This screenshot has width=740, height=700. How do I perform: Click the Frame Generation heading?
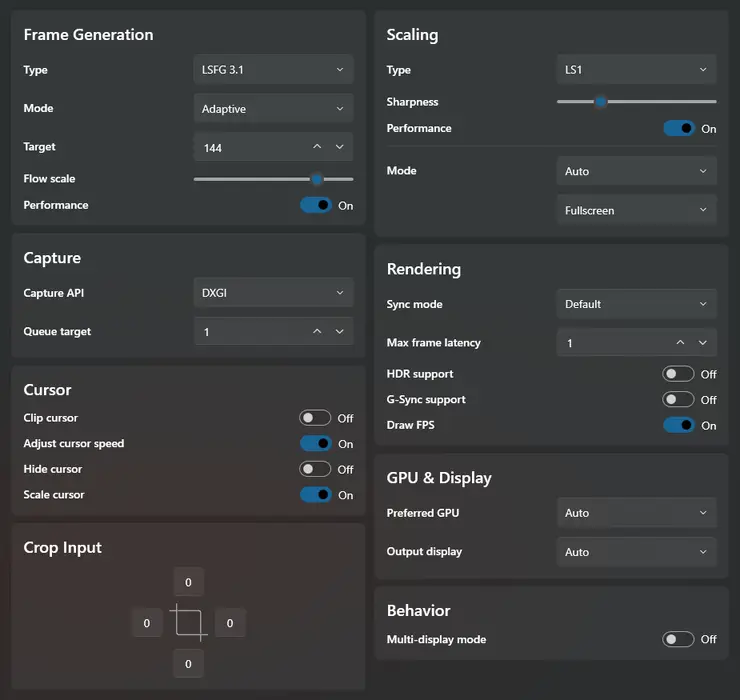coord(88,34)
